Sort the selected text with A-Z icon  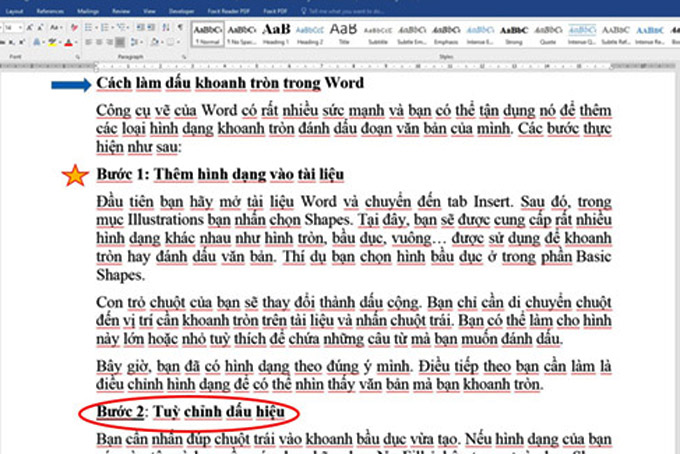166,27
